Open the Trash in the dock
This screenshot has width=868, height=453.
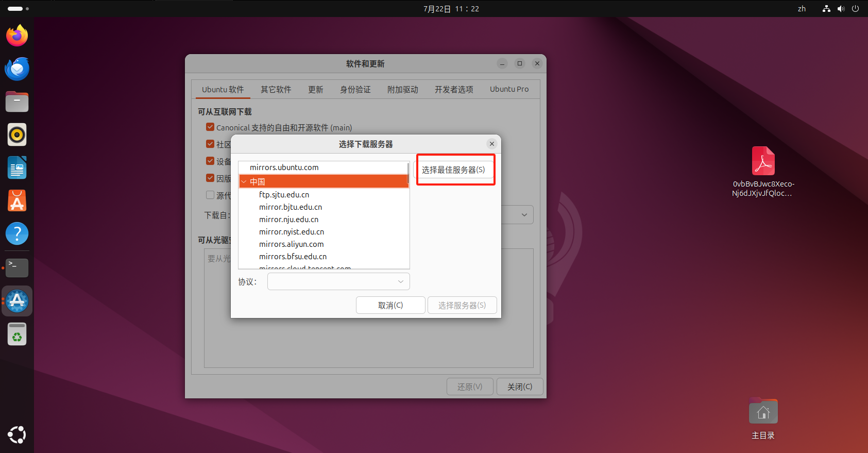[17, 334]
